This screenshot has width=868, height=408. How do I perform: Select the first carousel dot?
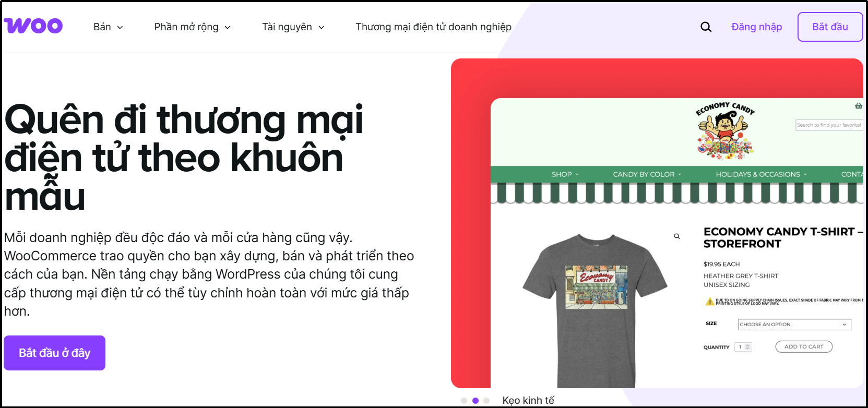464,401
